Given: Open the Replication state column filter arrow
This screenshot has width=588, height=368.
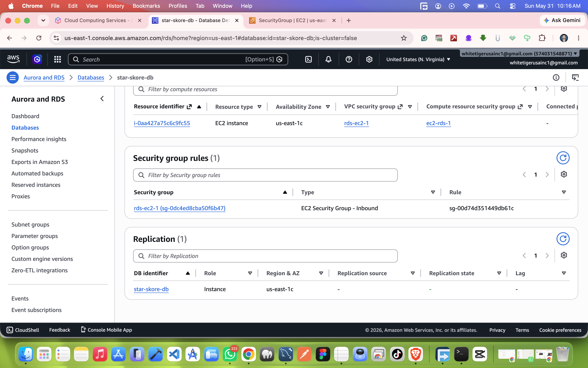Looking at the screenshot, I should tap(499, 273).
